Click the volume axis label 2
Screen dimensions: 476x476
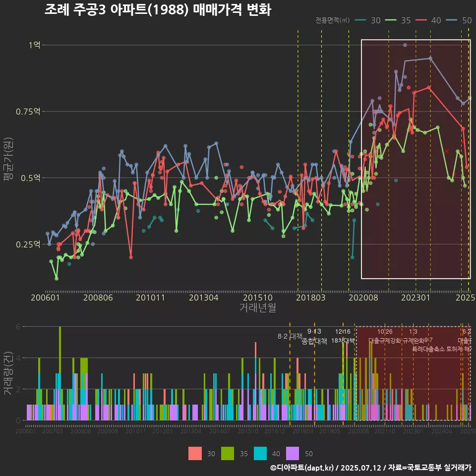pyautogui.click(x=18, y=389)
